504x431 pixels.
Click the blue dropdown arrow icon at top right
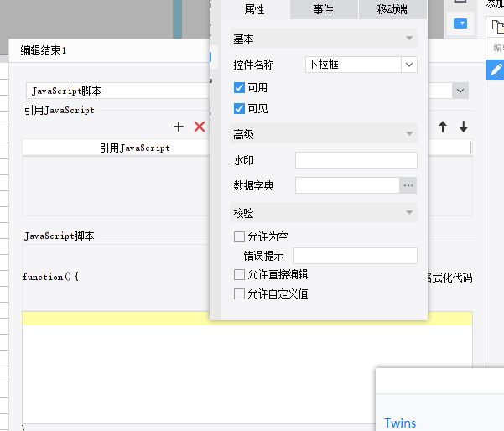pyautogui.click(x=460, y=23)
